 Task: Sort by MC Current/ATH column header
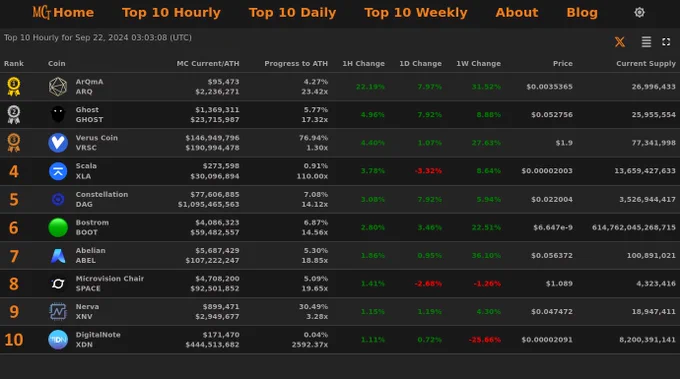[208, 63]
